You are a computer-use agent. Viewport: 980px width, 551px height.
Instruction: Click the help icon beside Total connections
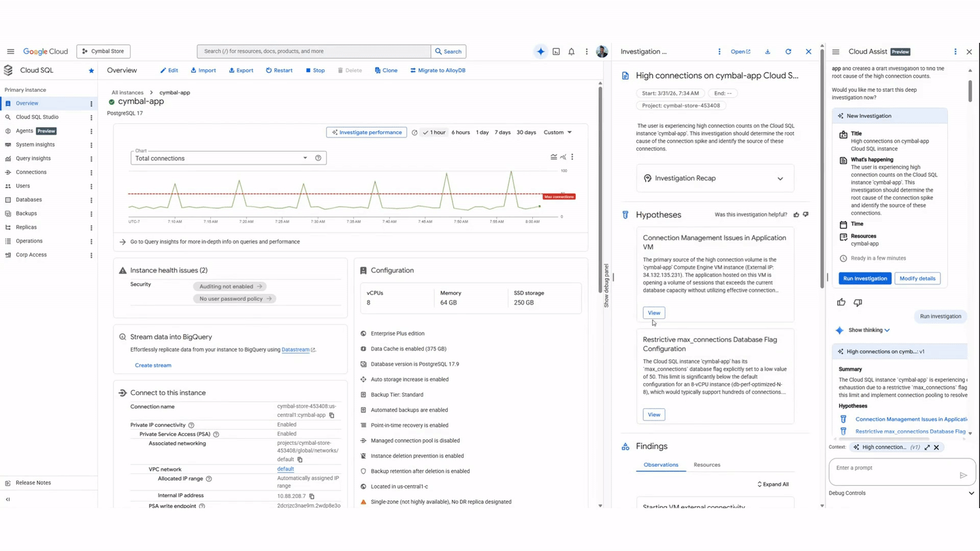[318, 158]
